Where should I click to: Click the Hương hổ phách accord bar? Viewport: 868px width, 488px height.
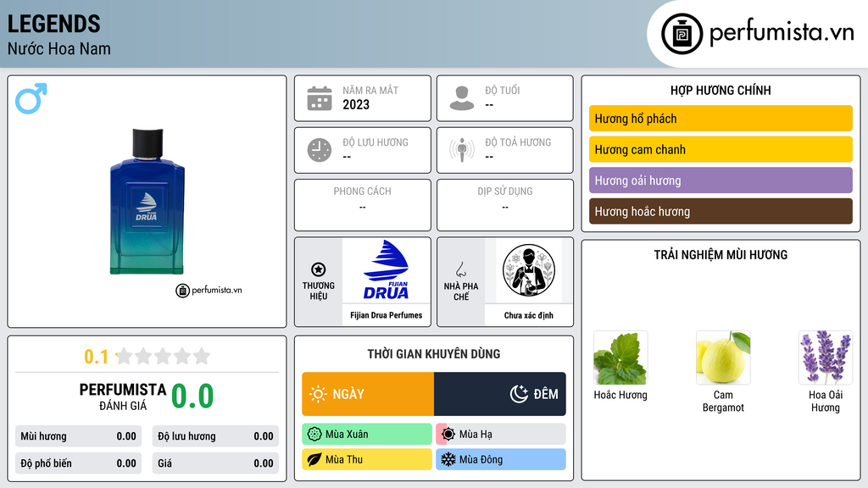click(x=721, y=119)
